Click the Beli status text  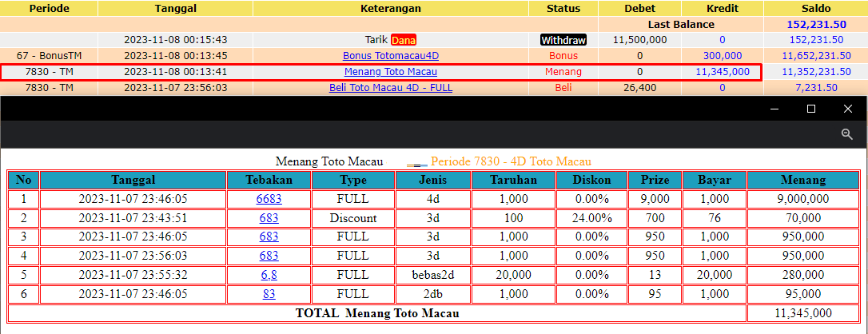click(x=563, y=88)
